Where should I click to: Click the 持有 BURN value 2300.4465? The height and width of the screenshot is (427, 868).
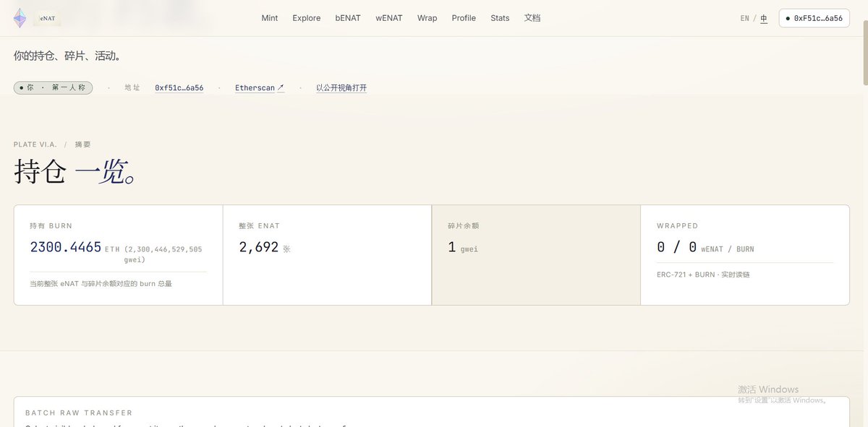click(66, 247)
